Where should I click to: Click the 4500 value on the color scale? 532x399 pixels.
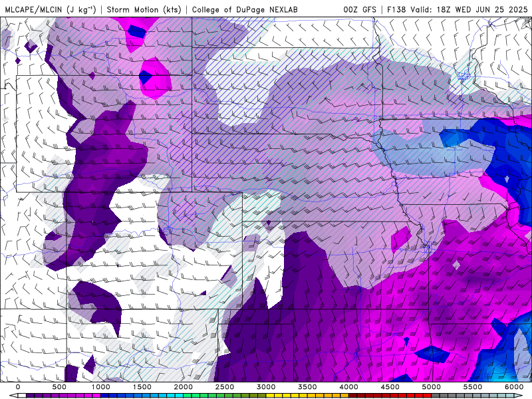coord(390,387)
